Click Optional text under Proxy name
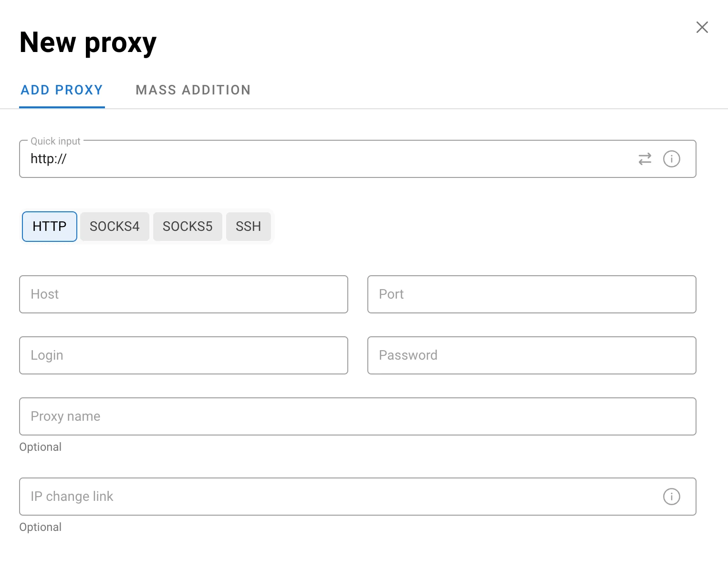The width and height of the screenshot is (728, 581). pos(41,447)
